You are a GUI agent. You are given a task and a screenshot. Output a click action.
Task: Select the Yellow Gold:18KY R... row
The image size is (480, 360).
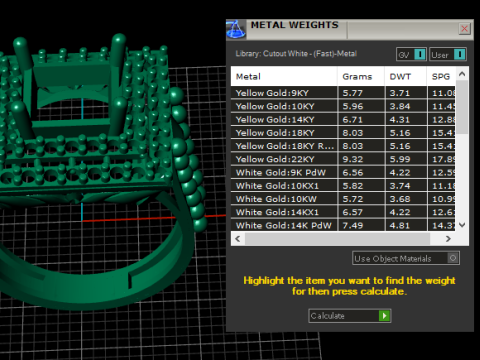coord(343,146)
